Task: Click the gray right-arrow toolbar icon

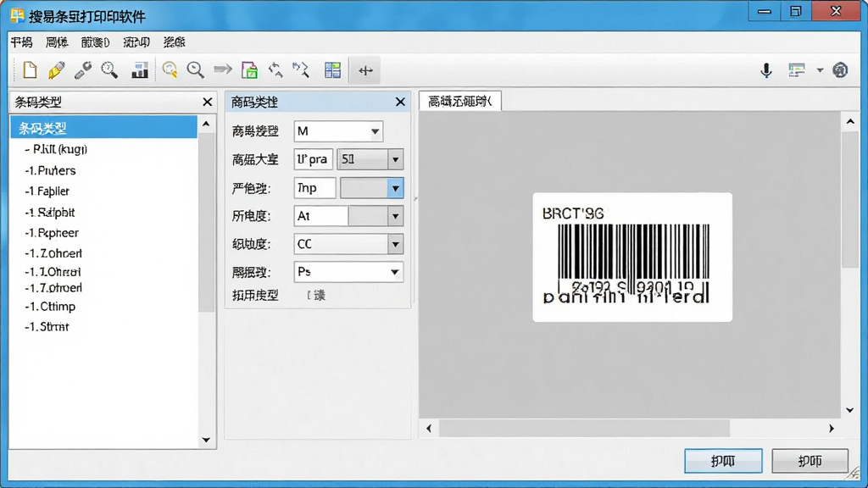Action: [223, 69]
